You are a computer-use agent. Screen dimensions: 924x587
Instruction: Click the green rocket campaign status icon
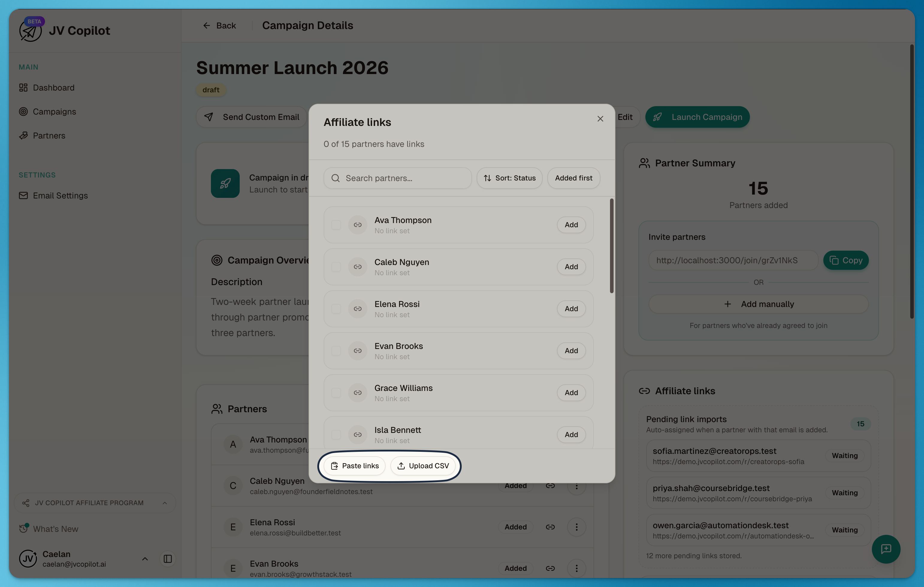[x=225, y=183]
